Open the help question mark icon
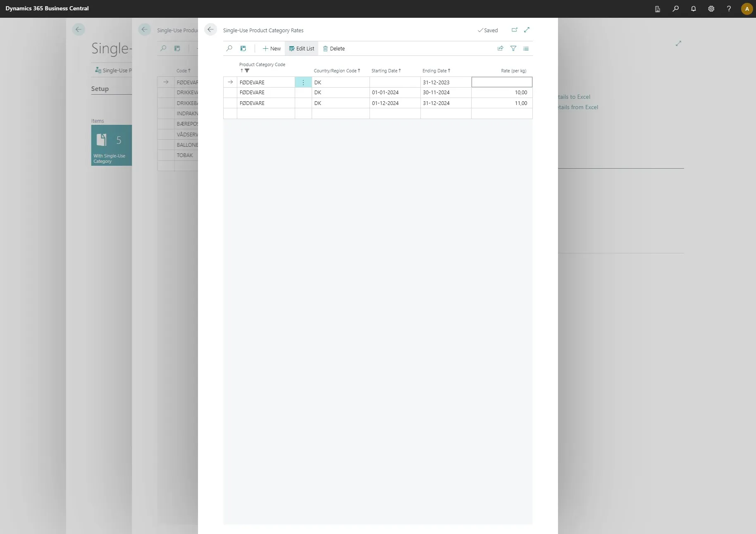 click(729, 9)
